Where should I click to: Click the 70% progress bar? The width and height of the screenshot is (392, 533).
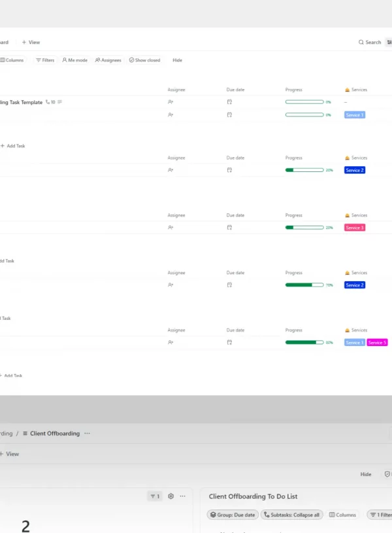coord(304,285)
